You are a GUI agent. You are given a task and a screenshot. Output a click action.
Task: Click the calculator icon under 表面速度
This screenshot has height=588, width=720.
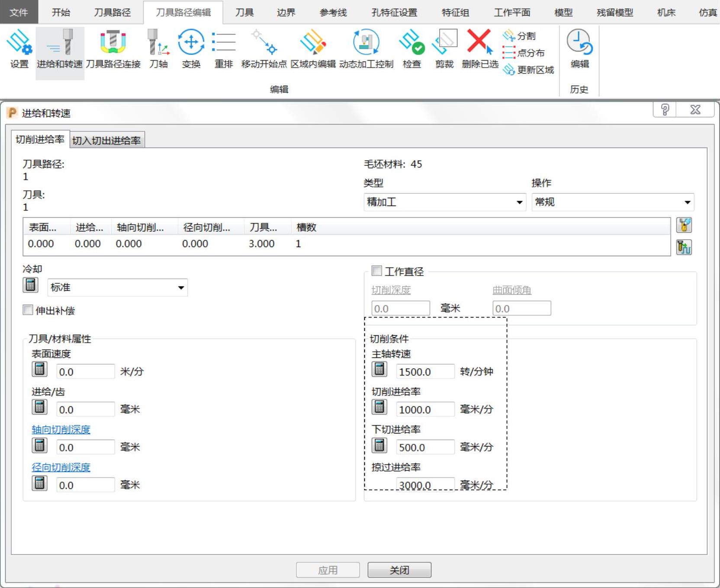click(x=39, y=370)
